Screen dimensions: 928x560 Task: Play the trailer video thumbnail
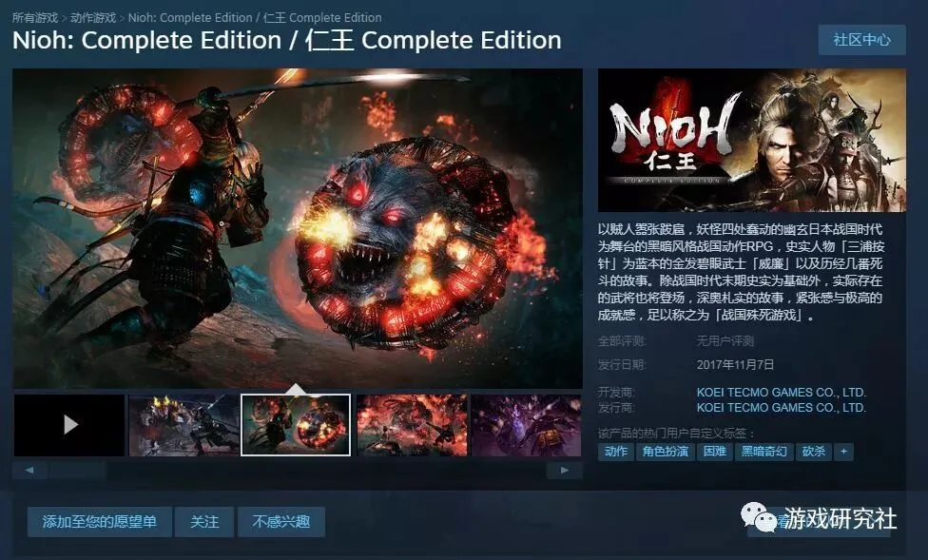[x=69, y=424]
